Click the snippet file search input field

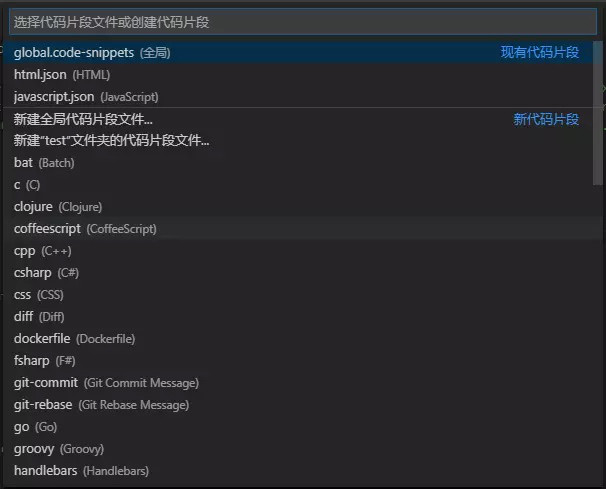pos(300,21)
